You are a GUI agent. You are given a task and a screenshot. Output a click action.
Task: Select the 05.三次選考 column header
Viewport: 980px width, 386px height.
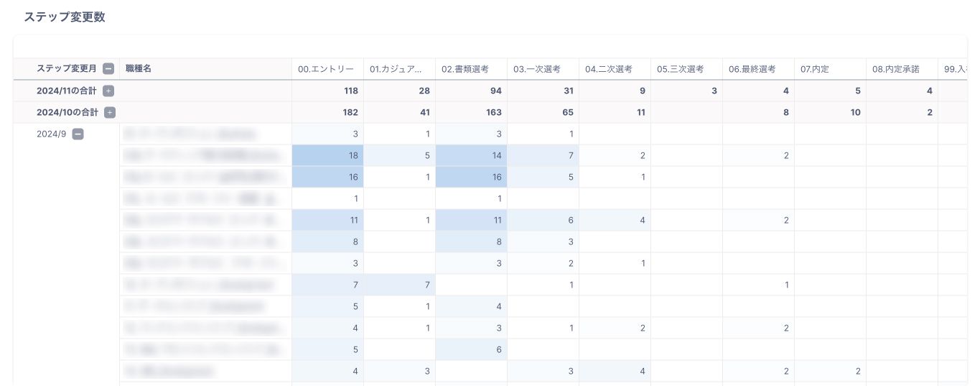click(x=681, y=69)
